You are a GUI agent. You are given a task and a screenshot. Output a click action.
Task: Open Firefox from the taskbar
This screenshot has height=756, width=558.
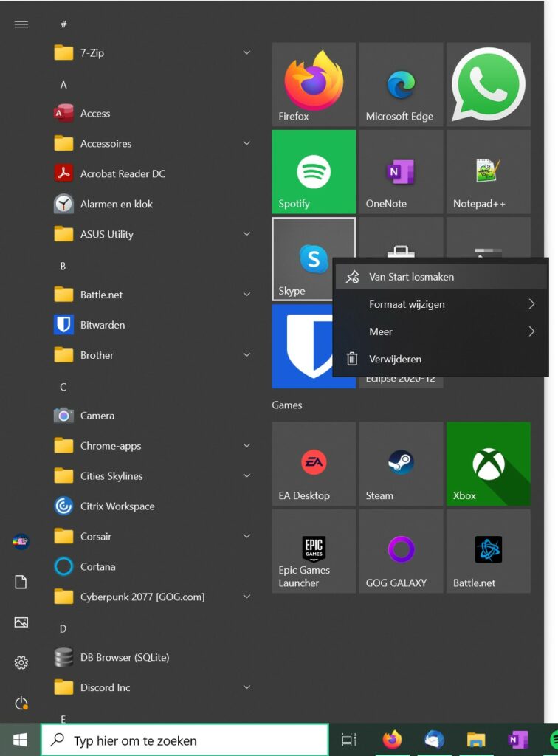click(392, 740)
